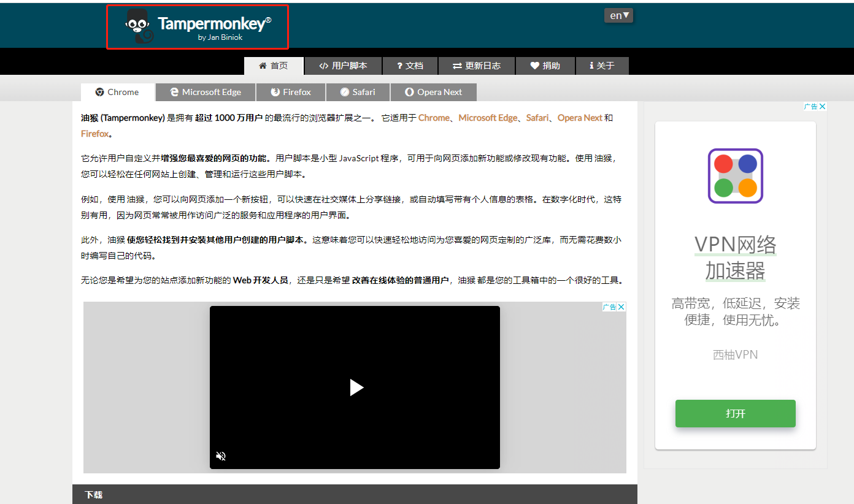Close the sidebar VPN ad
The width and height of the screenshot is (854, 504).
pyautogui.click(x=823, y=107)
